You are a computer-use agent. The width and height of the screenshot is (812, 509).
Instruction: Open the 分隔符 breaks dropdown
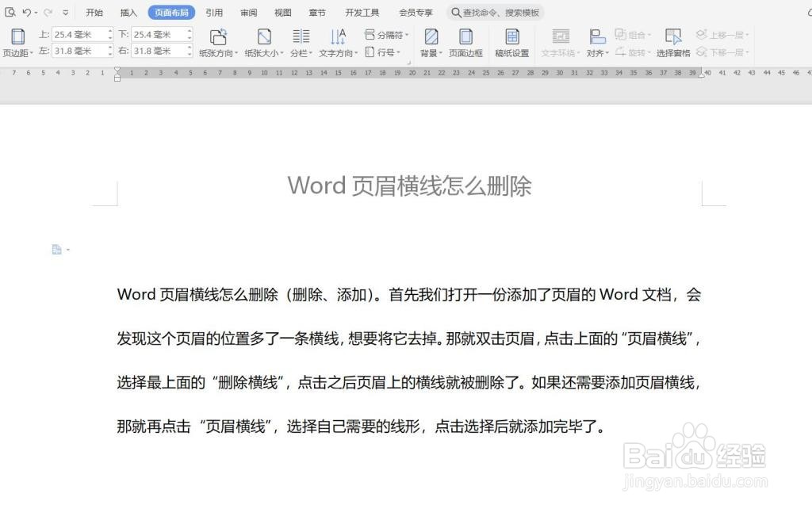click(386, 35)
